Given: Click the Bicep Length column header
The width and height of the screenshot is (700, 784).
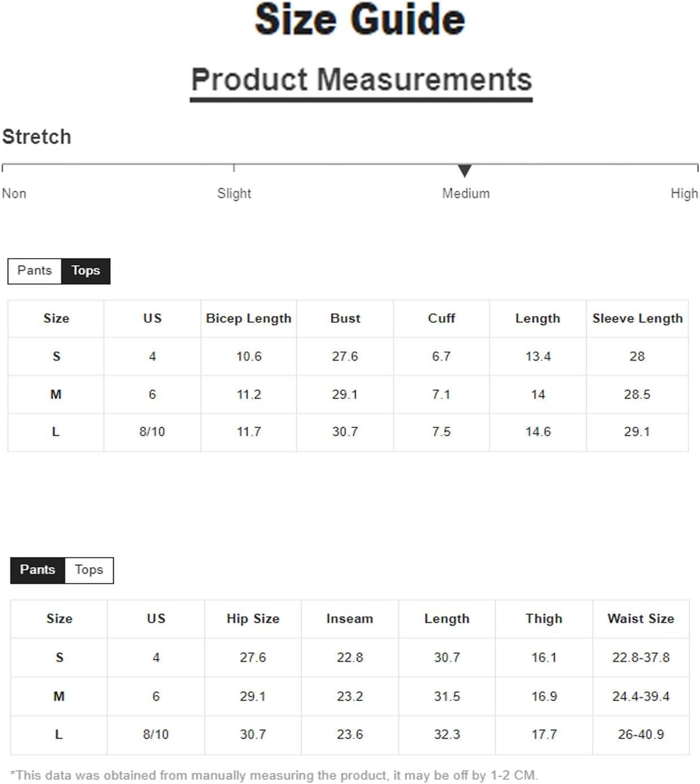Looking at the screenshot, I should point(249,319).
